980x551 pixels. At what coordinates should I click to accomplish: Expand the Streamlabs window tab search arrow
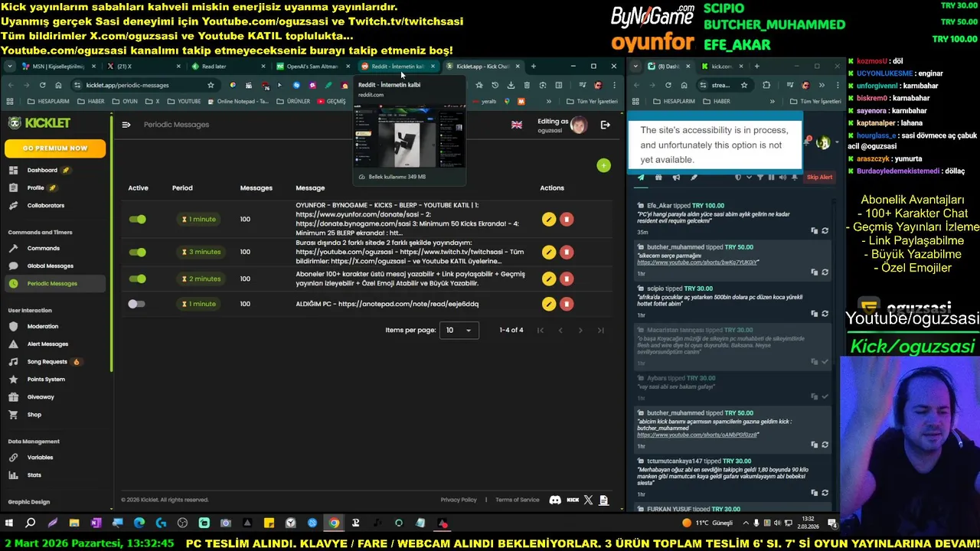click(x=635, y=67)
